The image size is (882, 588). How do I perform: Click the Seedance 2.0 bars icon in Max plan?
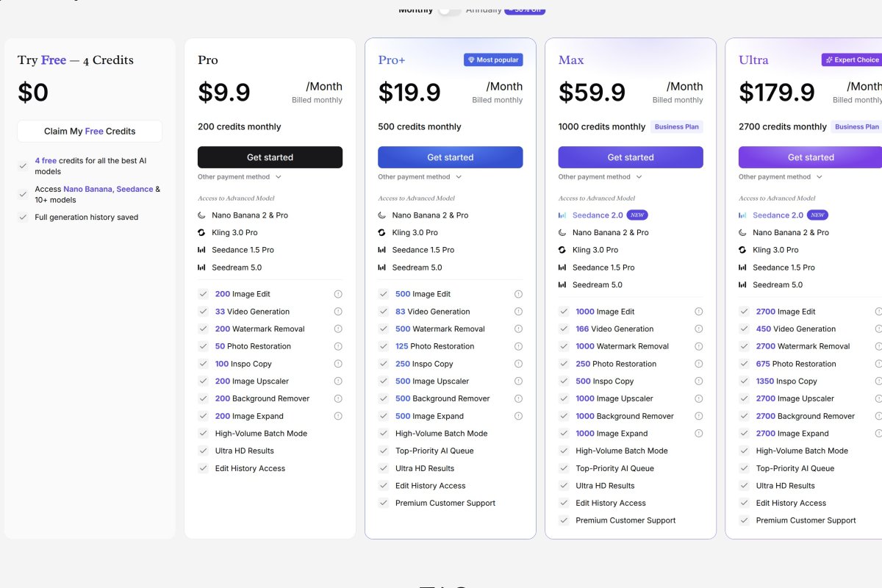[x=562, y=215]
